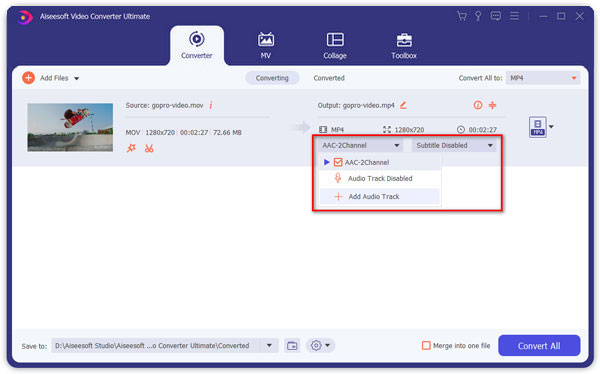The image size is (600, 374).
Task: Click the Add Files button label
Action: (54, 78)
